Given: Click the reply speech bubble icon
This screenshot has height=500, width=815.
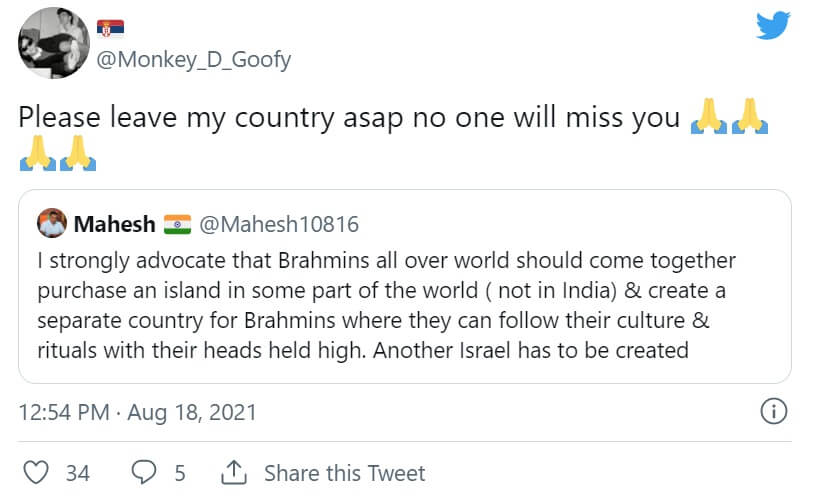Looking at the screenshot, I should point(145,473).
